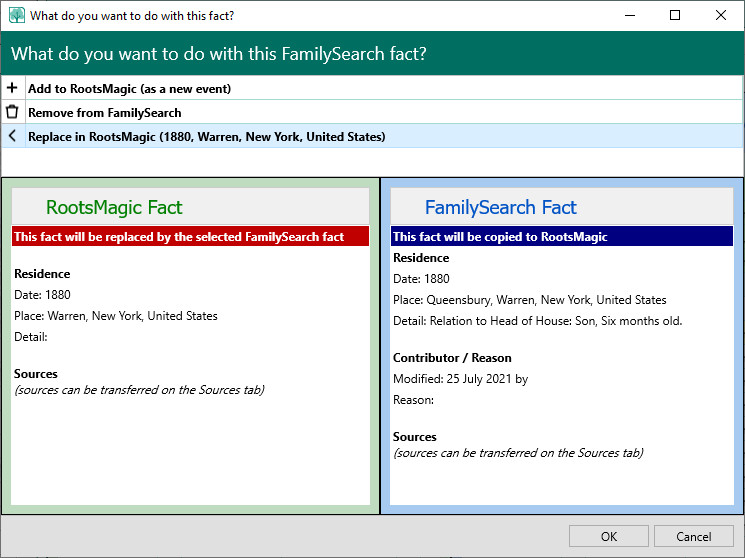The width and height of the screenshot is (745, 558).
Task: Click the RootsMagic tree icon in title bar
Action: coord(16,16)
